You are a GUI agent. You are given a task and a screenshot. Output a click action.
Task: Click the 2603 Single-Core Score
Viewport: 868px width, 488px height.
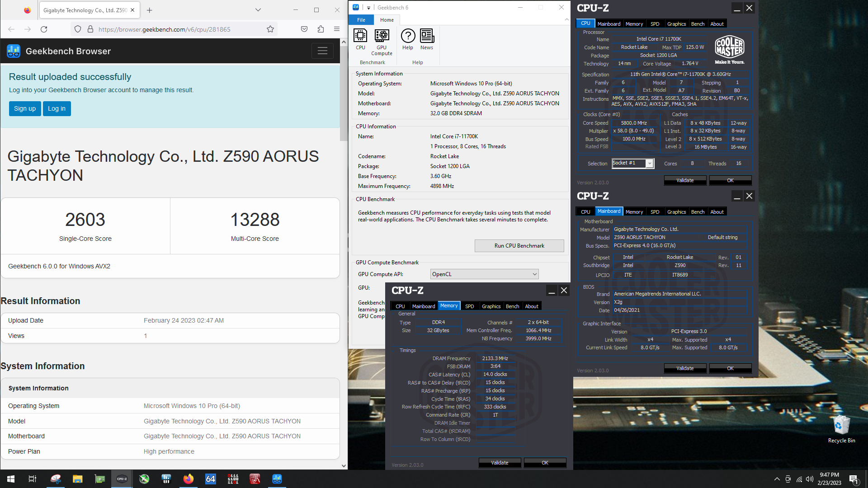pyautogui.click(x=85, y=220)
